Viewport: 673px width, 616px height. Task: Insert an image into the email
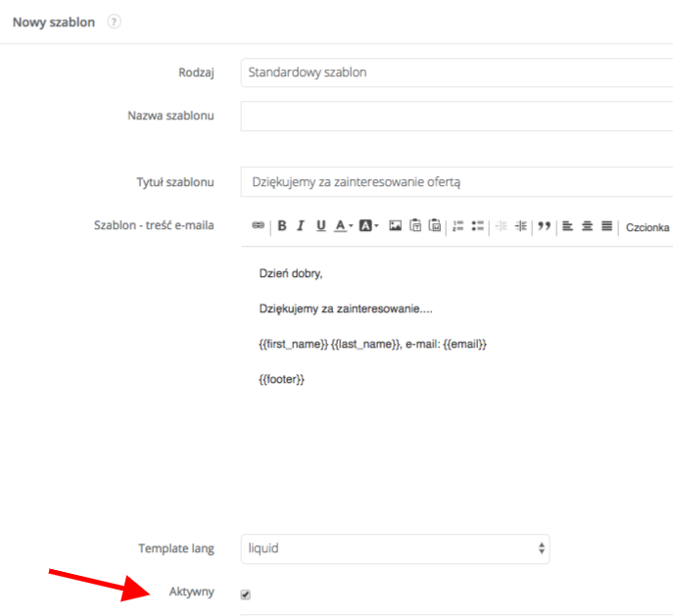(396, 225)
